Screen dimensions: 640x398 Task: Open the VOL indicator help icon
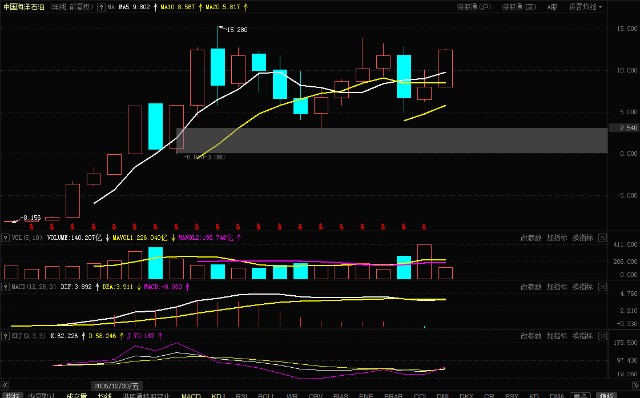[x=5, y=238]
